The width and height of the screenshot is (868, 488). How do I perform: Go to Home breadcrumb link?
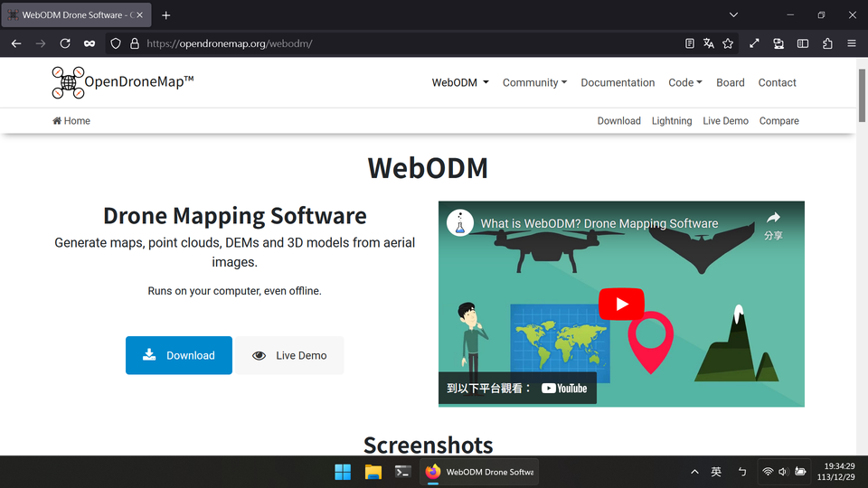[x=71, y=120]
